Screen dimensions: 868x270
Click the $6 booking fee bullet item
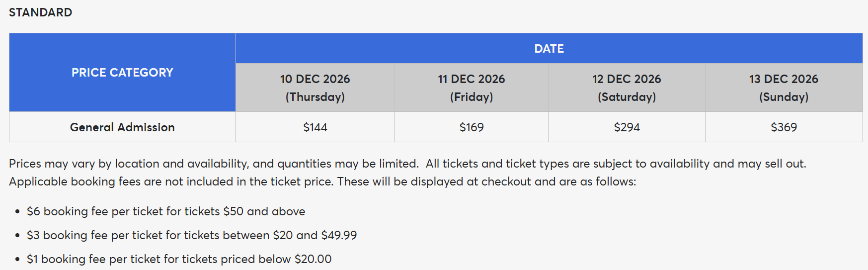point(166,211)
